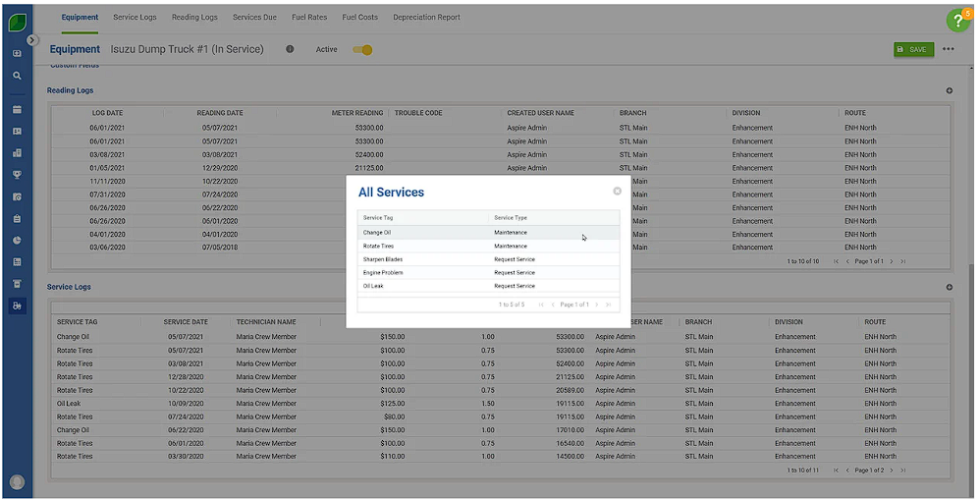The height and width of the screenshot is (500, 980).
Task: Sort Service Logs by SERVICE DATE column
Action: click(x=186, y=322)
